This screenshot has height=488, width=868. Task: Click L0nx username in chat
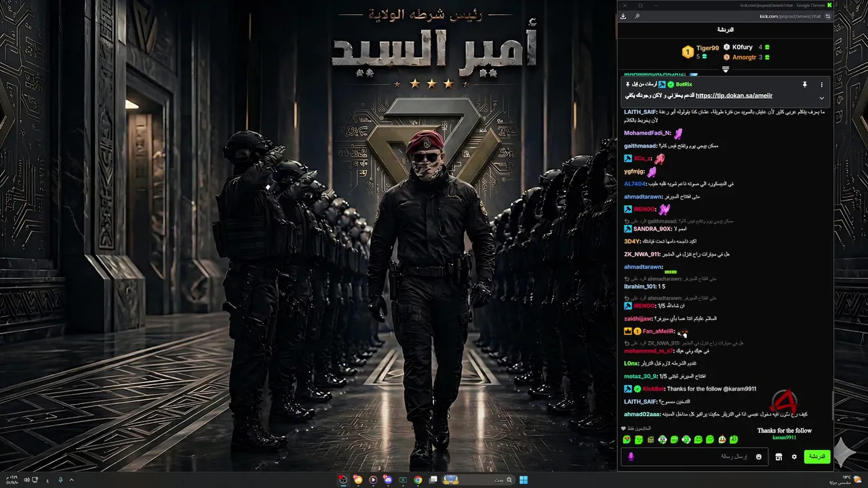coord(631,363)
